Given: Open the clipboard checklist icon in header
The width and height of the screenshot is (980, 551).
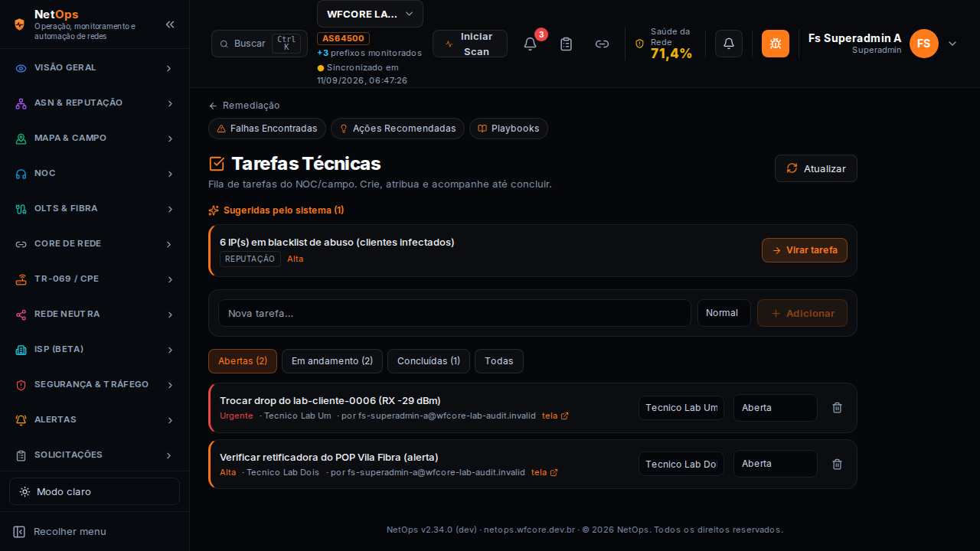Looking at the screenshot, I should coord(566,44).
